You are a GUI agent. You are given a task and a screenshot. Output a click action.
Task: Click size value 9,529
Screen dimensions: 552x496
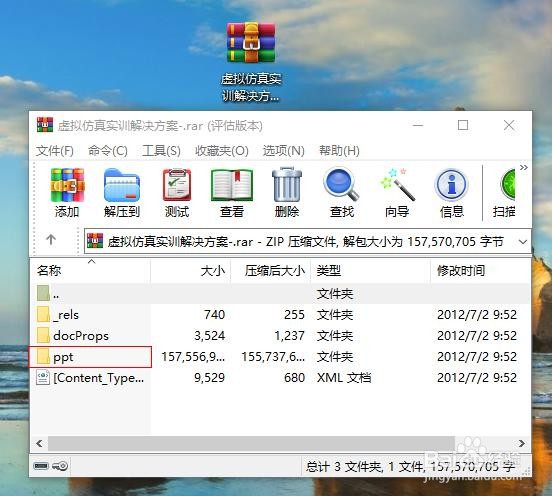(x=209, y=378)
